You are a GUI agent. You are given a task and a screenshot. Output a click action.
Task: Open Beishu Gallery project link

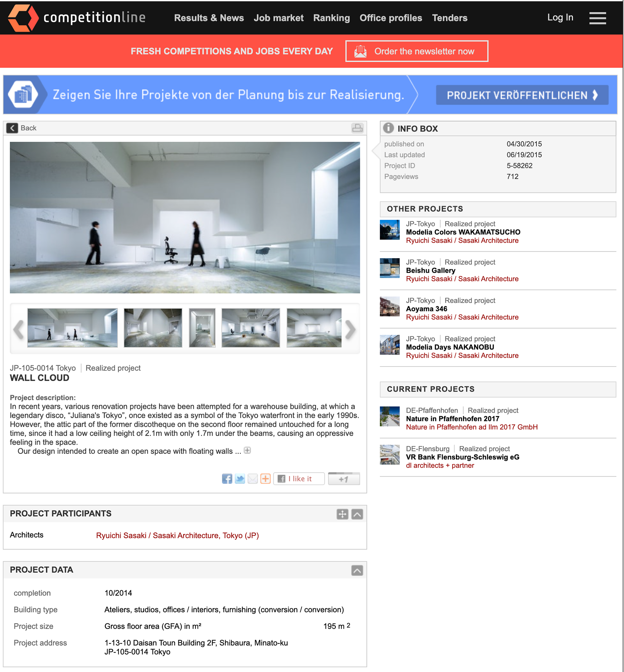click(x=431, y=270)
